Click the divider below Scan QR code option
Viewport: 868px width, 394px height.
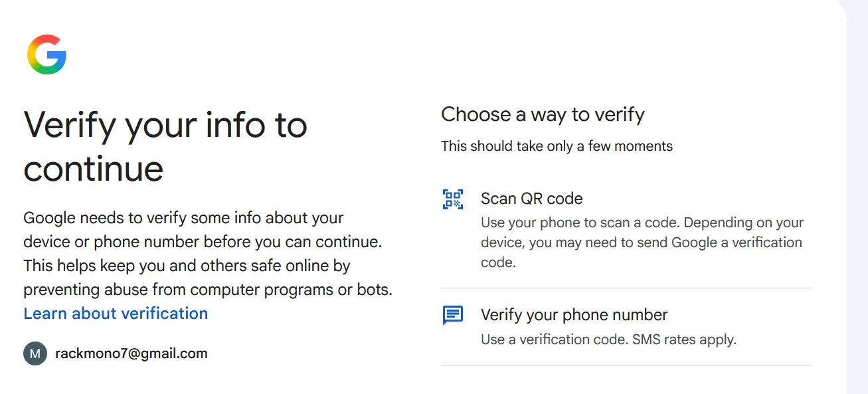[626, 288]
